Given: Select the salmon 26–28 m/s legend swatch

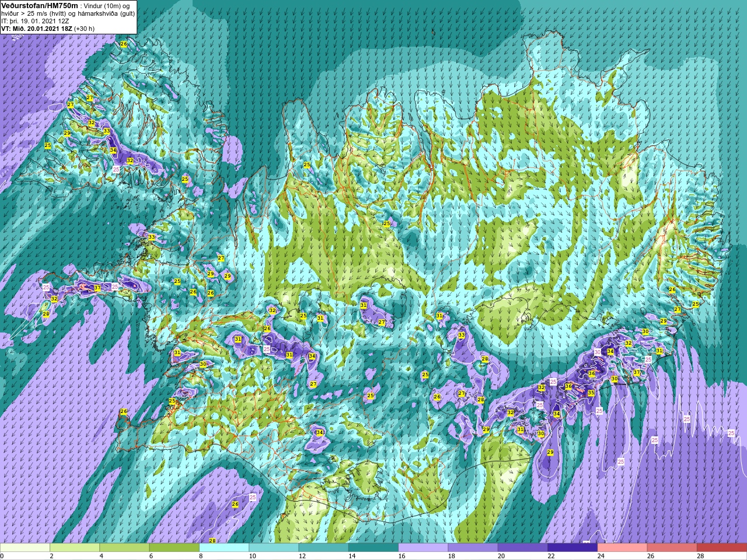Looking at the screenshot, I should point(672,548).
